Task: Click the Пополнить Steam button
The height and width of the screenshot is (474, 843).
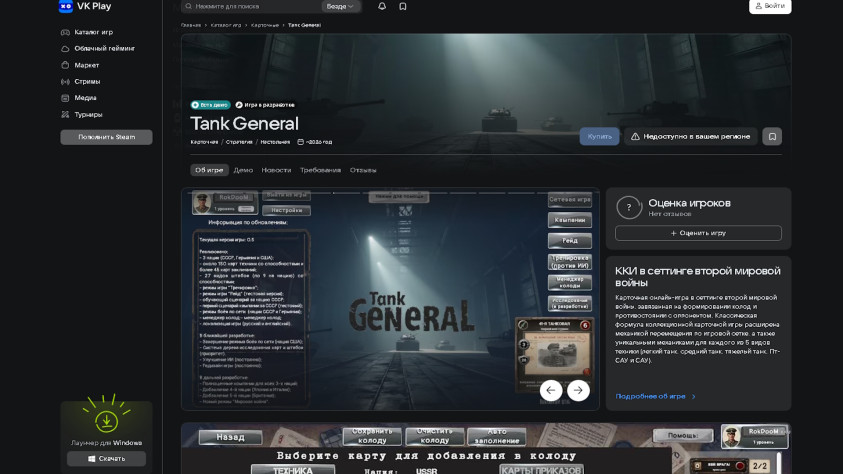Action: (106, 137)
